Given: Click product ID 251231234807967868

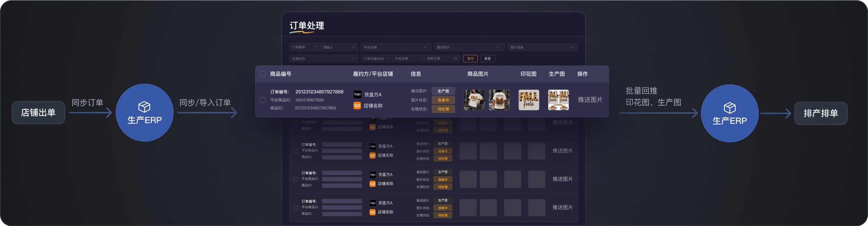Looking at the screenshot, I should (315, 108).
